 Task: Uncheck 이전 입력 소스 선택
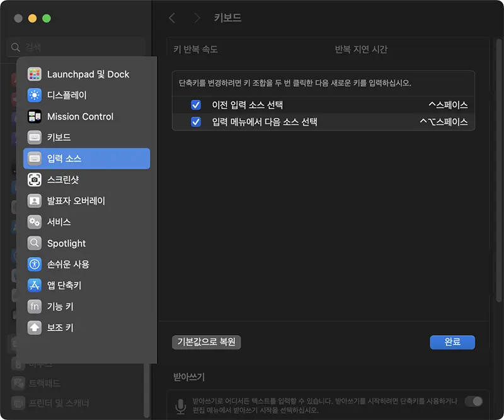click(196, 105)
